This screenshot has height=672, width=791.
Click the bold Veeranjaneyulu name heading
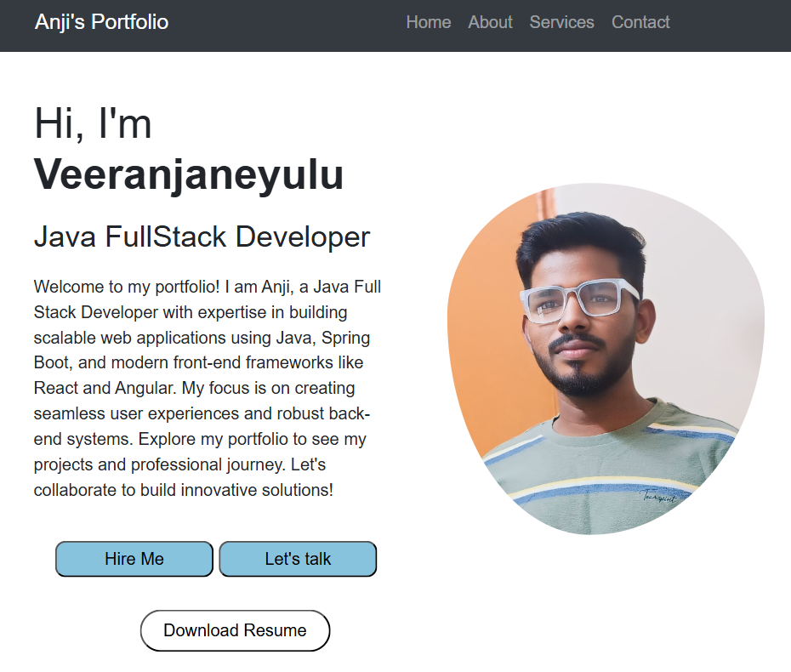tap(189, 175)
